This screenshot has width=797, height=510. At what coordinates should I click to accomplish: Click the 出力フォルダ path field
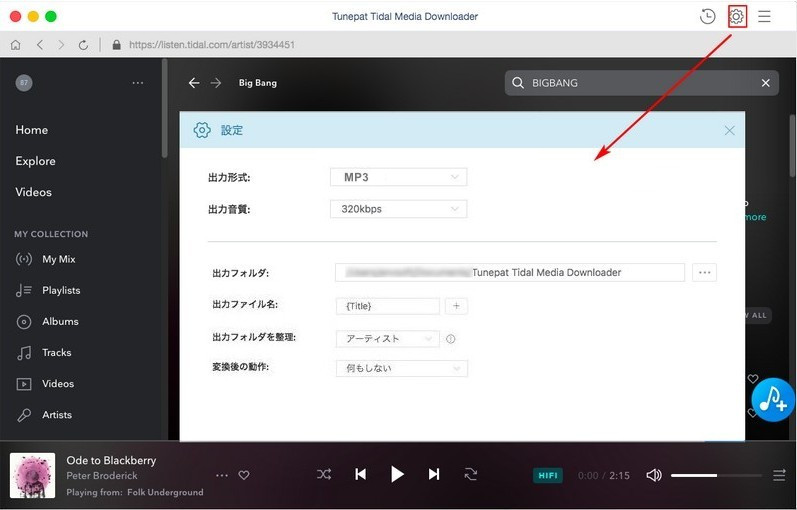(x=510, y=273)
